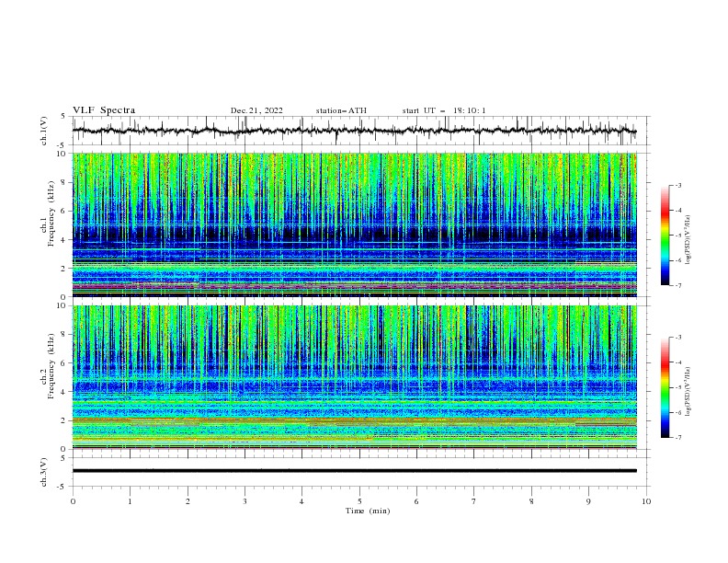The height and width of the screenshot is (563, 728).
Task: Click the 'start UT = 18:10:1' label
Action: (x=444, y=110)
